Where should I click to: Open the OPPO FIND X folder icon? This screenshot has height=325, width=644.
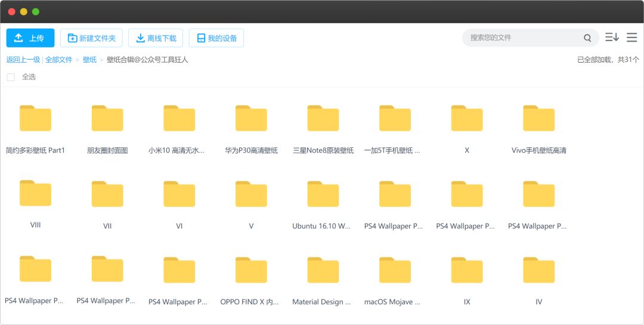tap(251, 270)
